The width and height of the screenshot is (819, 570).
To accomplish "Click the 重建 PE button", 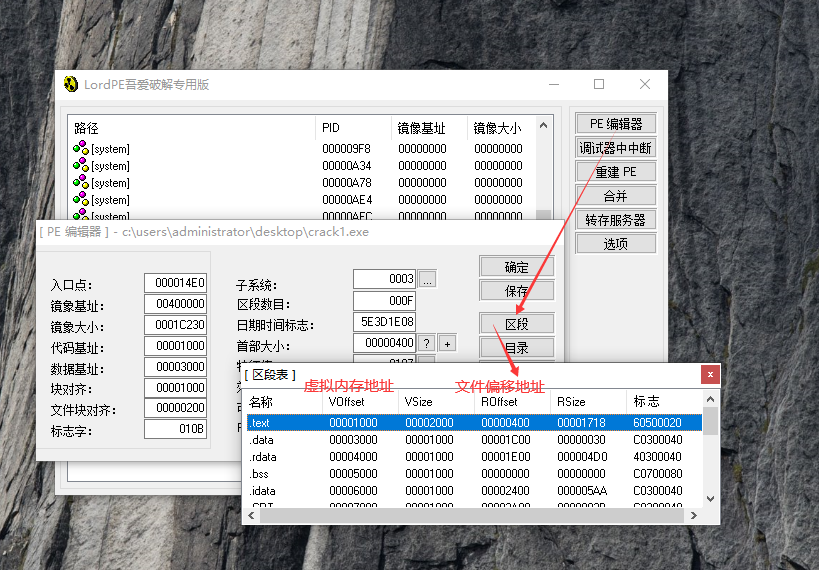I will coord(616,172).
